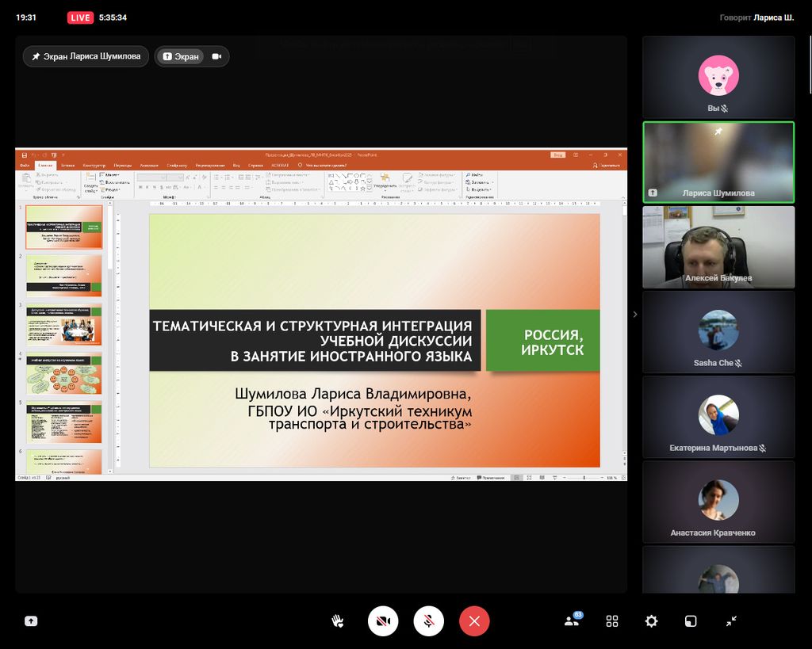Select Екатерина Мартынова's participant tile
The image size is (812, 649).
click(718, 416)
